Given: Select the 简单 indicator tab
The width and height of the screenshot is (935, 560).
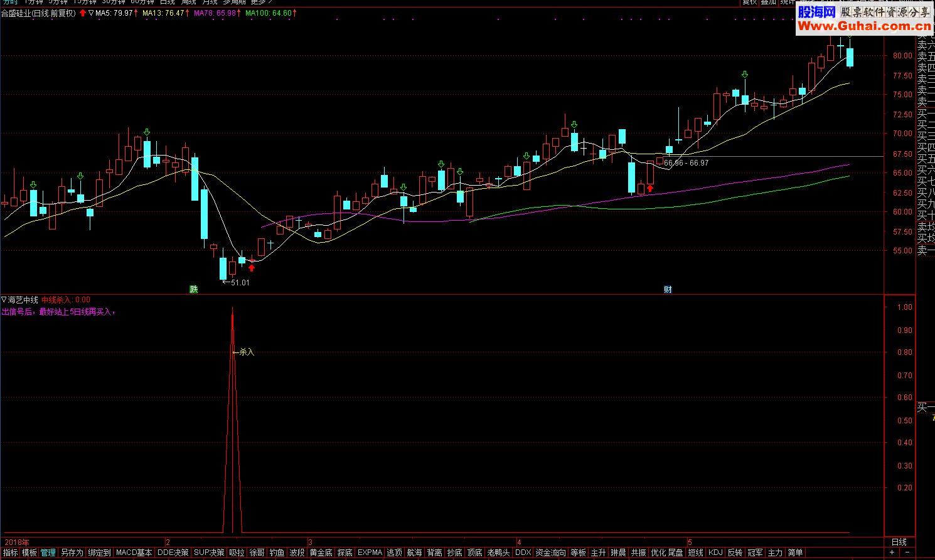Looking at the screenshot, I should (x=795, y=552).
